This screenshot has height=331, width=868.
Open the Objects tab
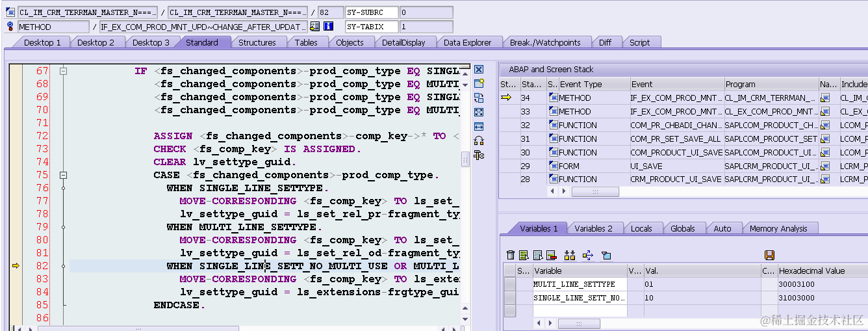coord(350,42)
